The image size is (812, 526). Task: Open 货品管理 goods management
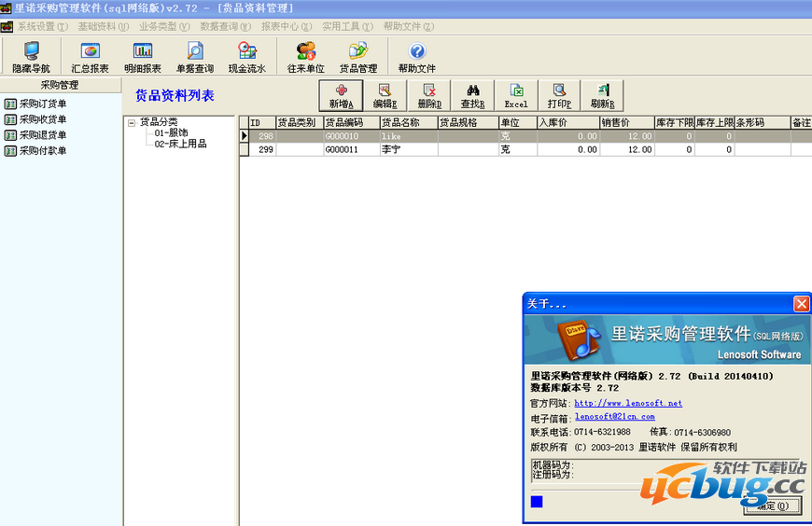tap(357, 57)
